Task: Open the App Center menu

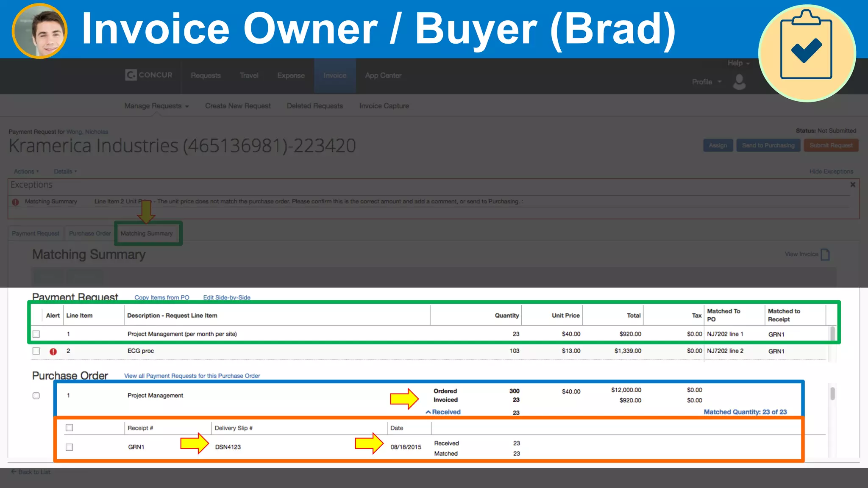Action: tap(383, 75)
